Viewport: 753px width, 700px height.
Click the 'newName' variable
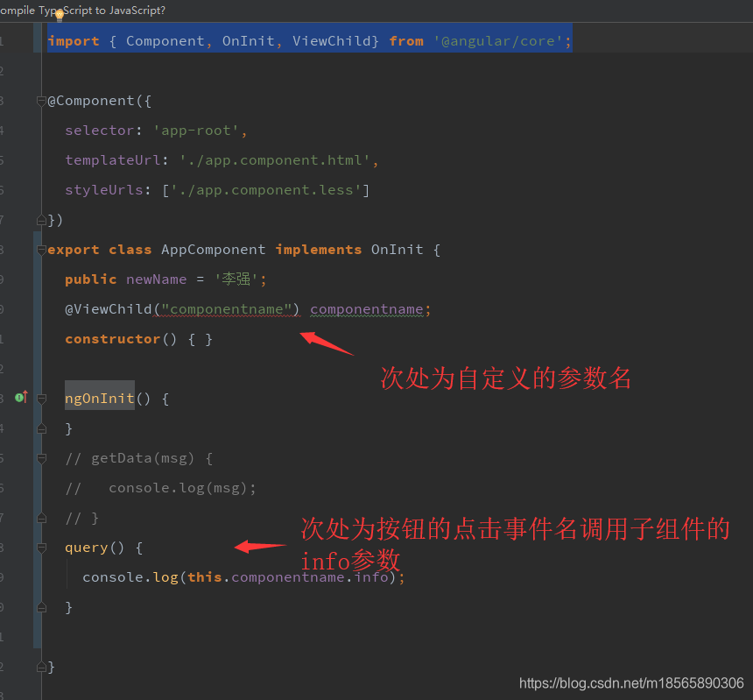(156, 279)
